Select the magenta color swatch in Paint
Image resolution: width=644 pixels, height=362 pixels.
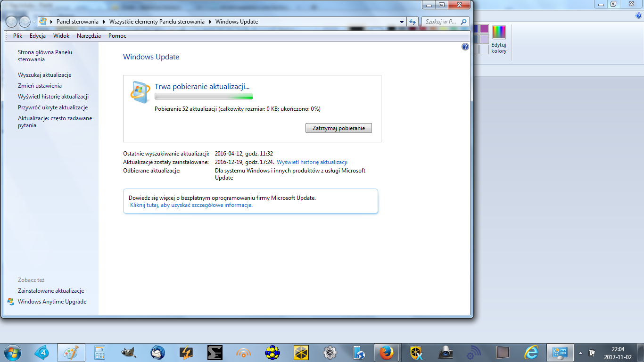pyautogui.click(x=484, y=29)
